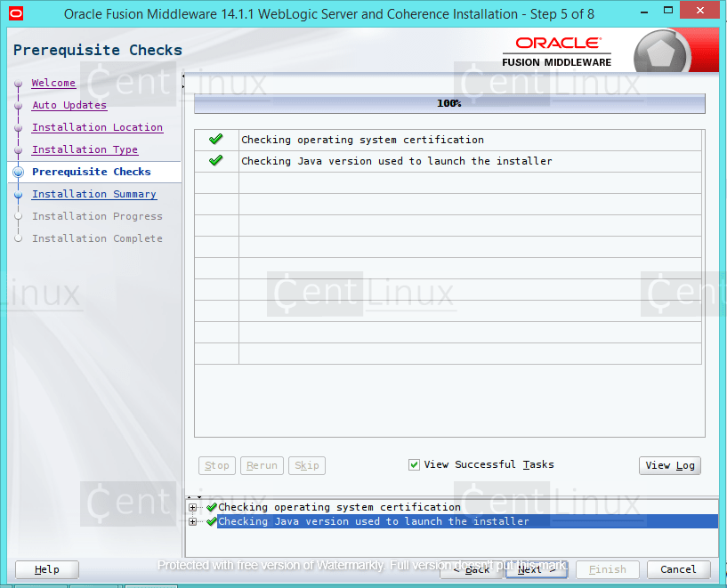Click the green checkmark beside operating system certification in the table
The height and width of the screenshot is (588, 727).
[x=216, y=139]
